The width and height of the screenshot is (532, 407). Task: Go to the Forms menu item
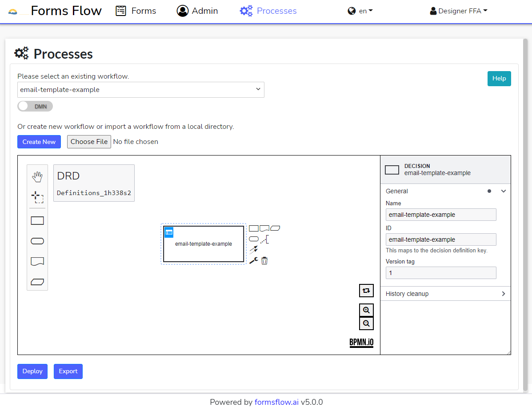click(x=136, y=11)
